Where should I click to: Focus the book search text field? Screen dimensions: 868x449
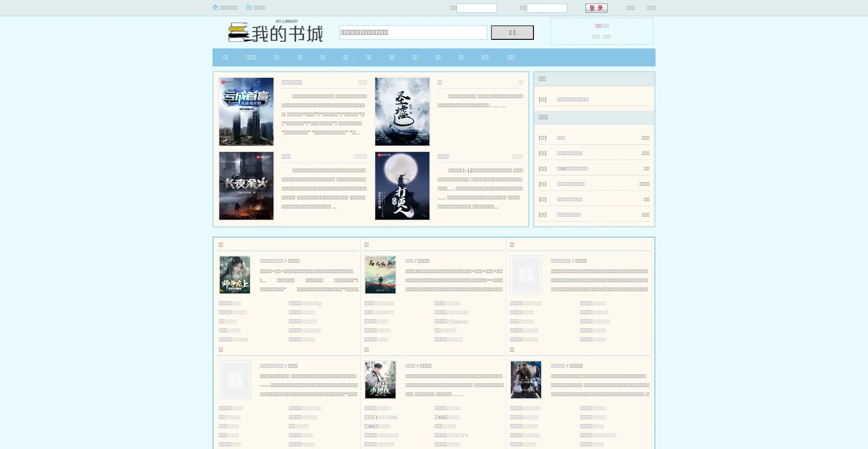[413, 33]
